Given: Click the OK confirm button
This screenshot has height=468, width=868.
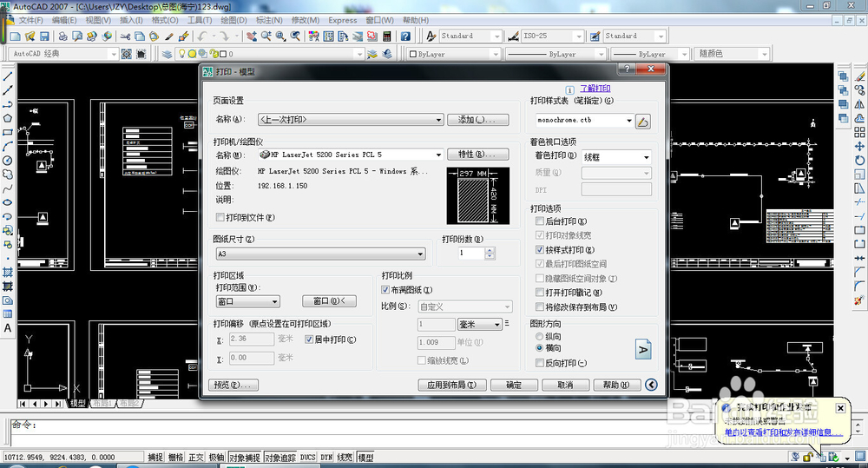Looking at the screenshot, I should tap(514, 385).
